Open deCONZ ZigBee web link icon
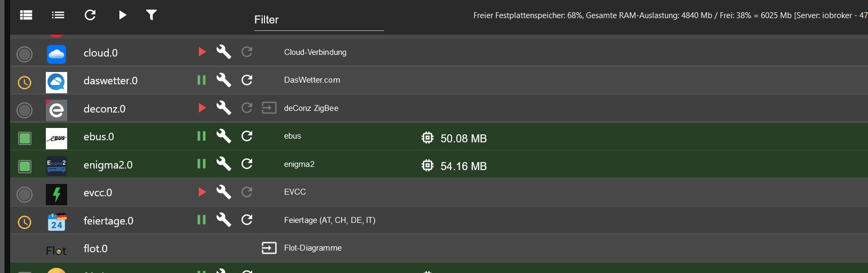Image resolution: width=868 pixels, height=273 pixels. (x=269, y=108)
